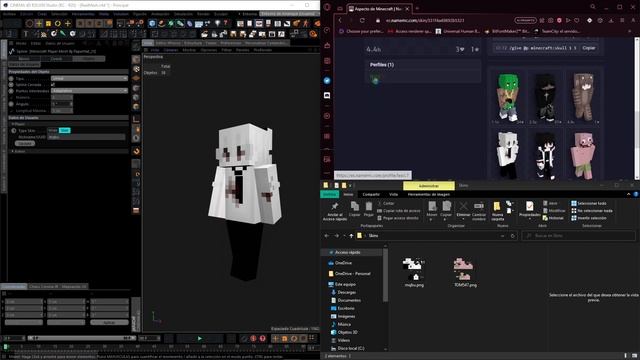Open the Tipo dropdown in the Cinema 4D attributes
The width and height of the screenshot is (640, 360).
click(89, 78)
